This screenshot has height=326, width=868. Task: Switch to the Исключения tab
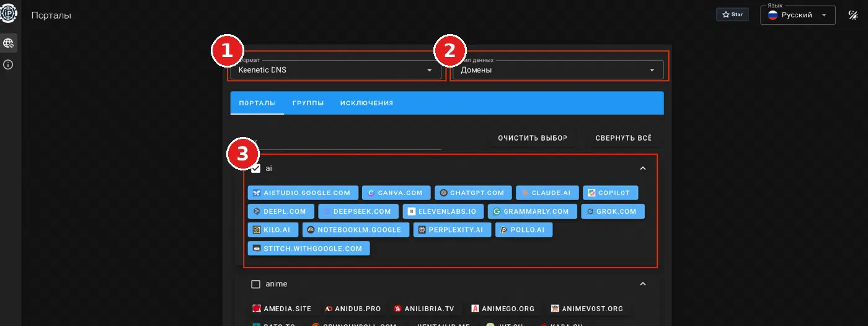coord(366,103)
